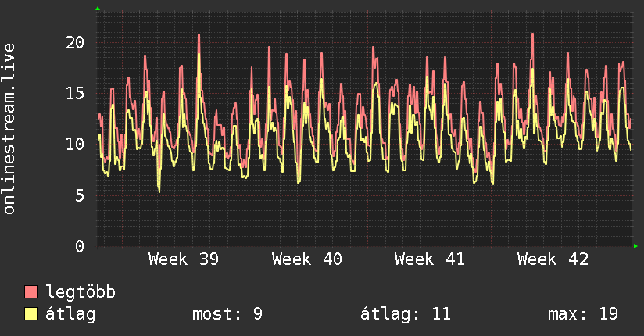This screenshot has height=336, width=644.
Task: Click the y-axis value 10
Action: (75, 145)
